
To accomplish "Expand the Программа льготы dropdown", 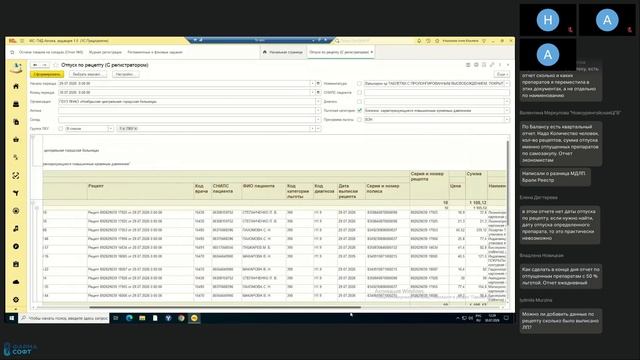I will point(507,119).
